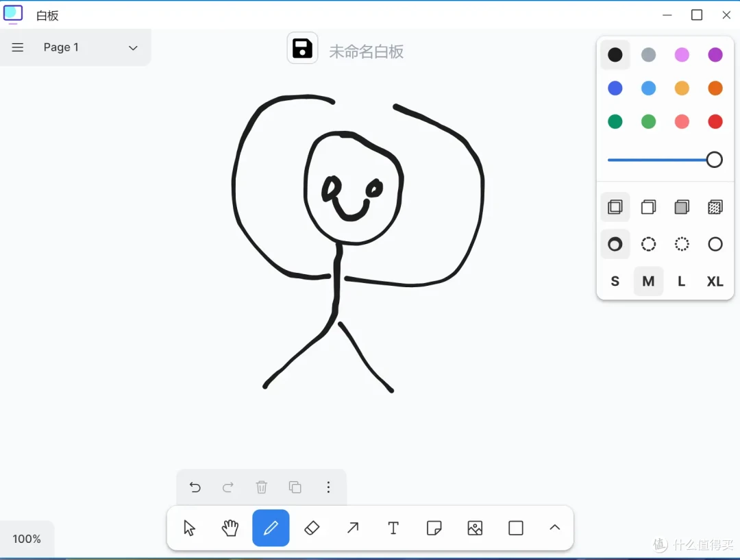Select the pencil draw tool
740x560 pixels.
271,528
